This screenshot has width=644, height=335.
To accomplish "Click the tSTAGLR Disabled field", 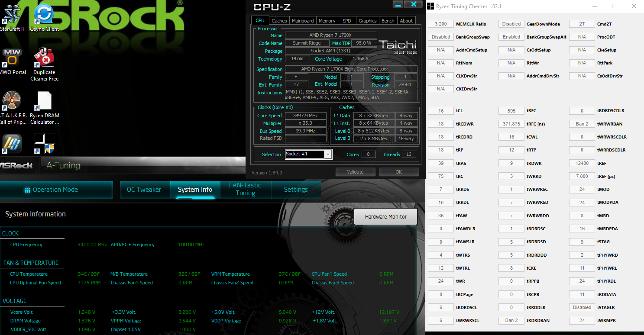I will 582,307.
